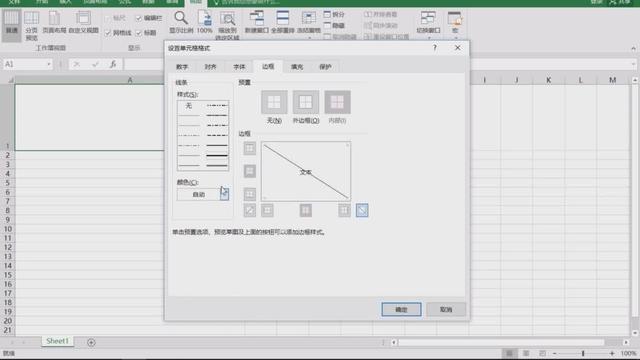Open the Number (数字) tab
Image resolution: width=640 pixels, height=360 pixels.
tap(182, 67)
